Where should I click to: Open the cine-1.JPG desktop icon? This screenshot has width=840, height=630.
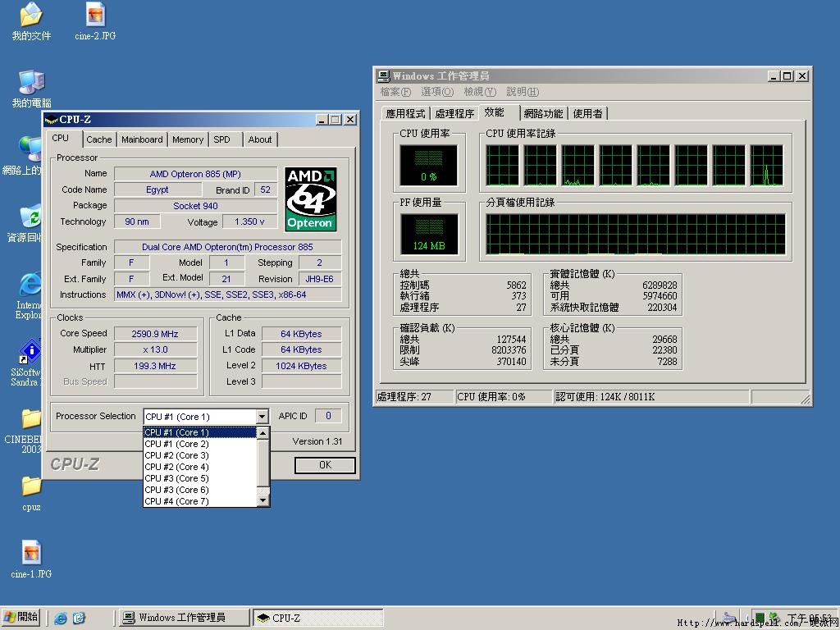coord(31,553)
